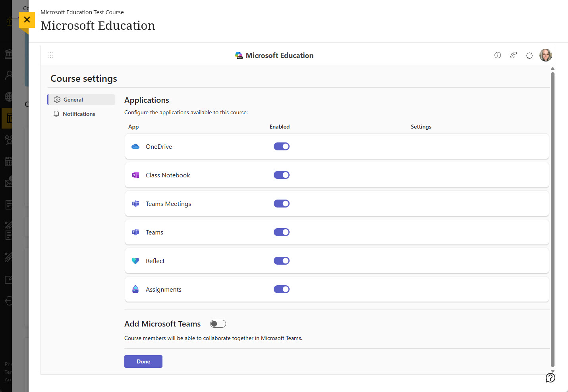568x392 pixels.
Task: Toggle off the Assignments app
Action: point(281,289)
